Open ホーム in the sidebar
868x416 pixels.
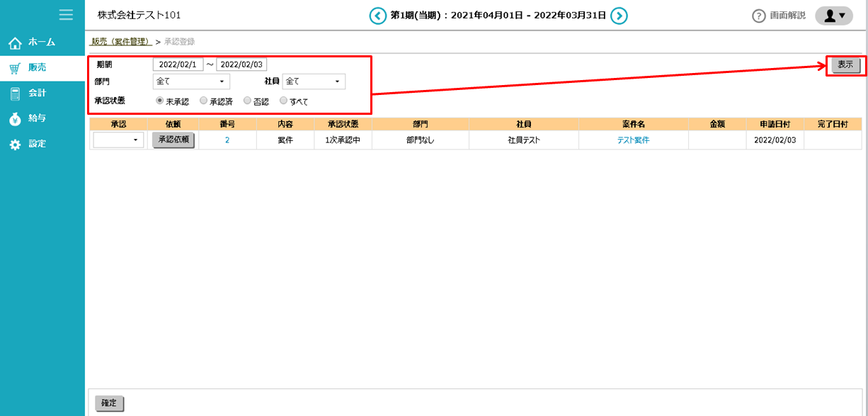coord(42,43)
